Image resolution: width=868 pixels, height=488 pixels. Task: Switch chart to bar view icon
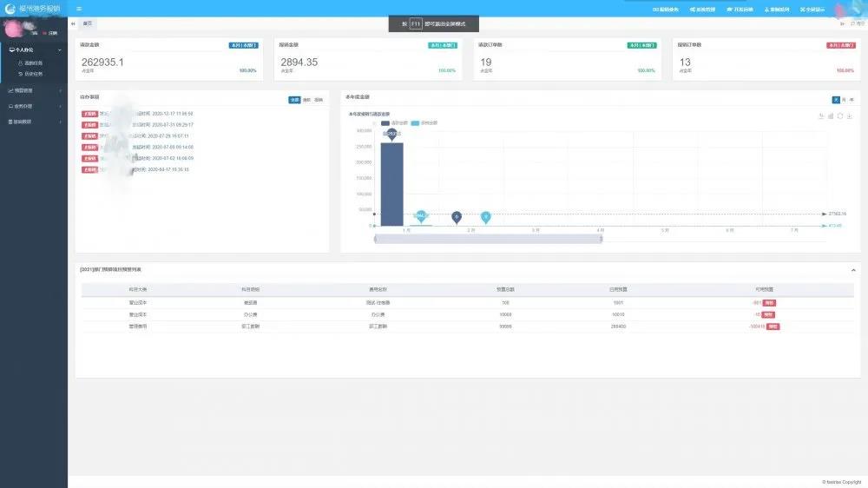pos(831,115)
